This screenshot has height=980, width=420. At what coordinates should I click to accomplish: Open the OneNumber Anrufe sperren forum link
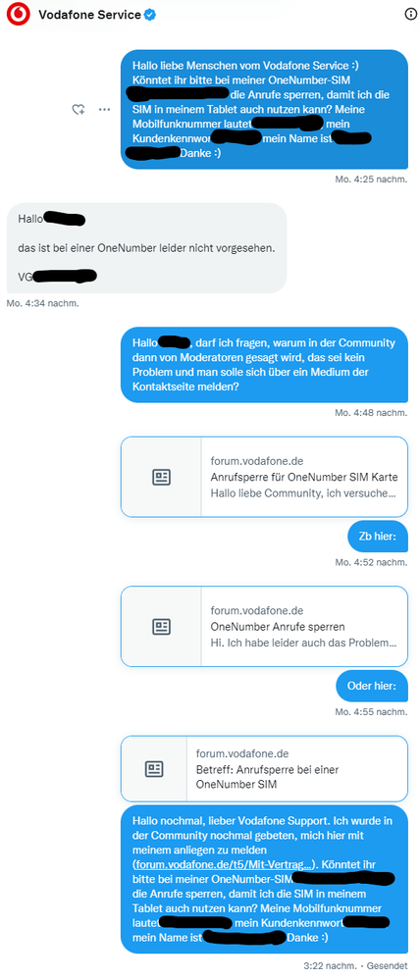(264, 626)
